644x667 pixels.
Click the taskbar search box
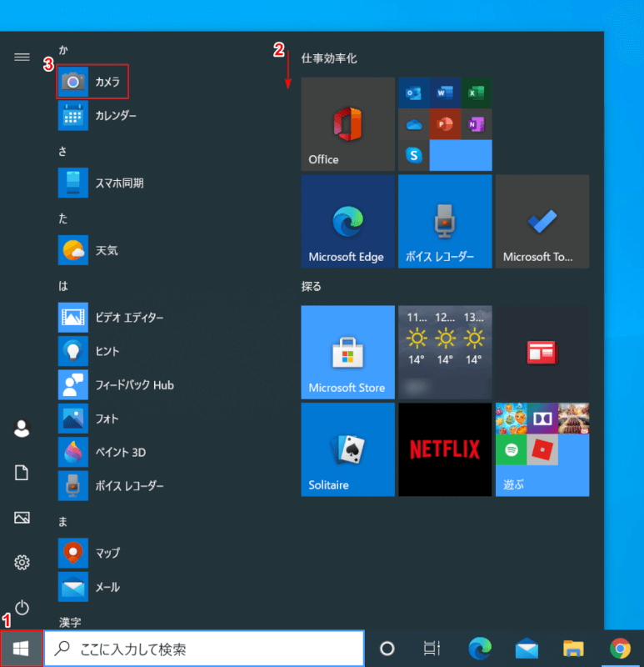coord(204,649)
